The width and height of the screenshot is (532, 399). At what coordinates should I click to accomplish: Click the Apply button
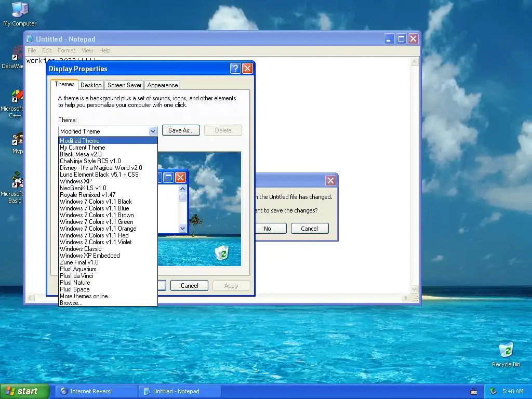click(231, 286)
